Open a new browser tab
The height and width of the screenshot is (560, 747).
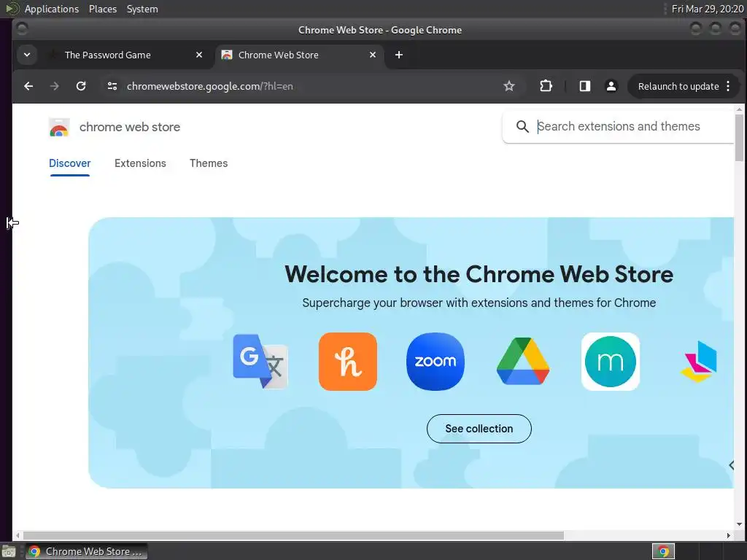(399, 55)
